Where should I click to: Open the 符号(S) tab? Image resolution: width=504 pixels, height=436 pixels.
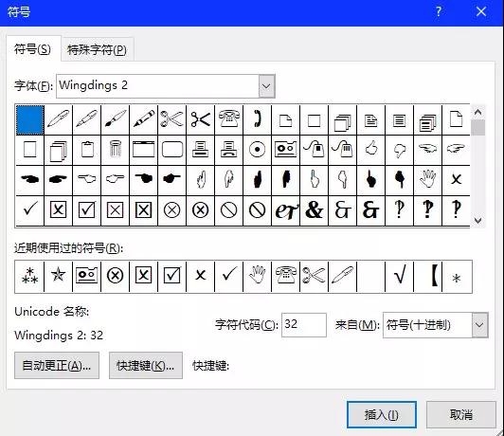coord(33,49)
